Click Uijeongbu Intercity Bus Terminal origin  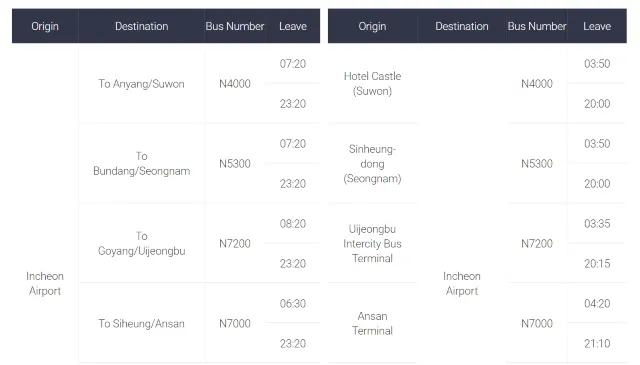pyautogui.click(x=372, y=243)
